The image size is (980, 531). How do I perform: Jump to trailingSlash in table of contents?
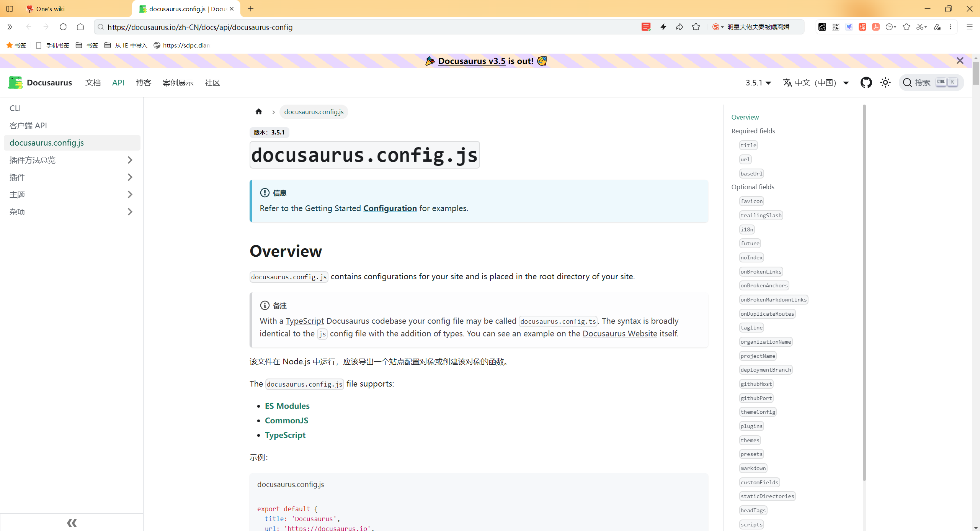click(761, 215)
